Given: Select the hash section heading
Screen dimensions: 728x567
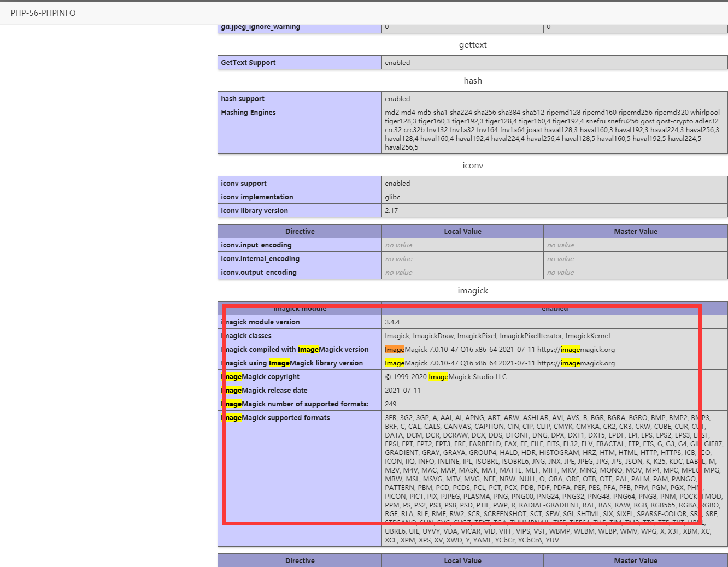Looking at the screenshot, I should point(473,81).
